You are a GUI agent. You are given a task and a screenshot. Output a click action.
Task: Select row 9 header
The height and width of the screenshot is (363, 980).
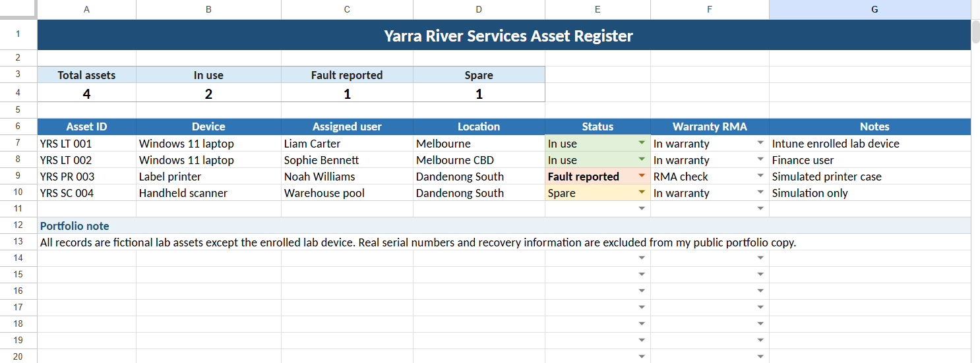18,176
